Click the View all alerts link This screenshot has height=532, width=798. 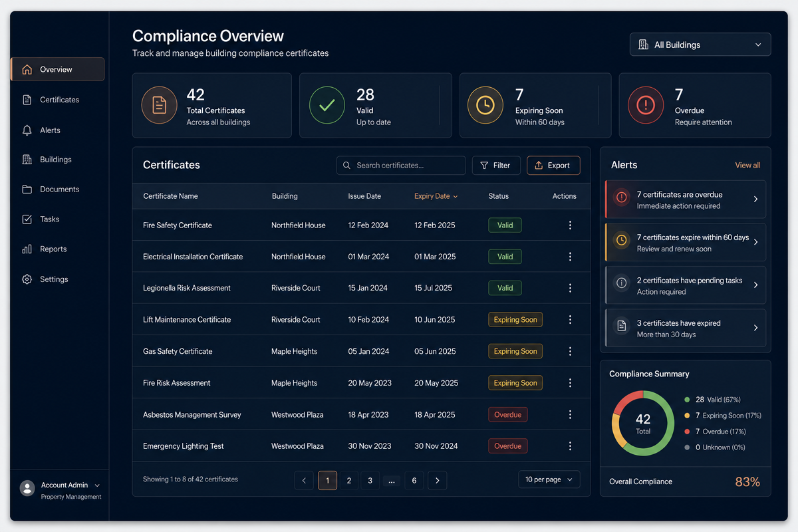tap(747, 165)
